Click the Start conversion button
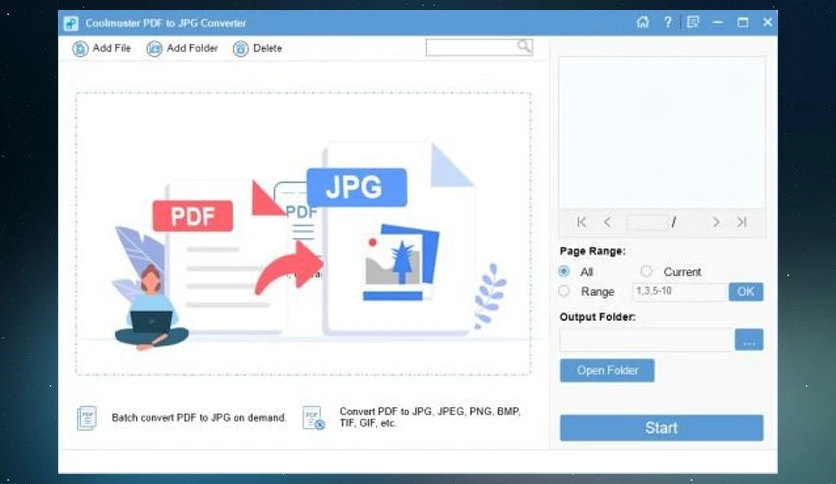 coord(662,428)
